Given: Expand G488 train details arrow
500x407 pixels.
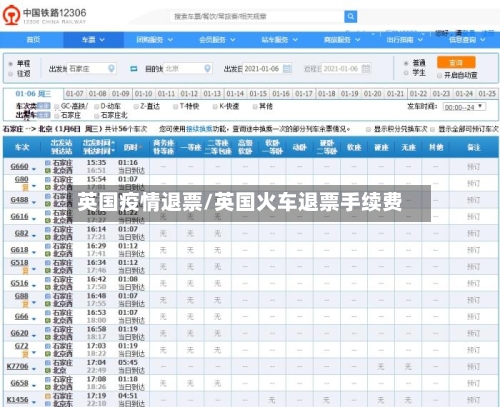Looking at the screenshot, I should point(34,203).
